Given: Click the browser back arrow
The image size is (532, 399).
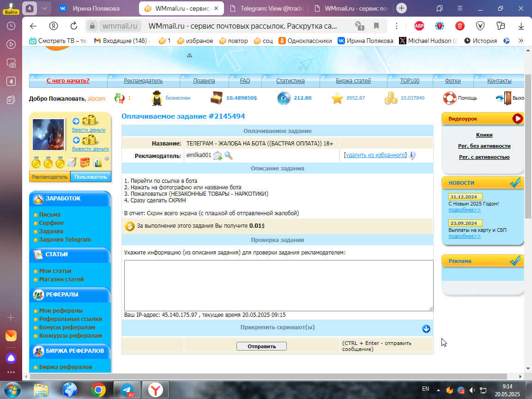Looking at the screenshot, I should 33,26.
